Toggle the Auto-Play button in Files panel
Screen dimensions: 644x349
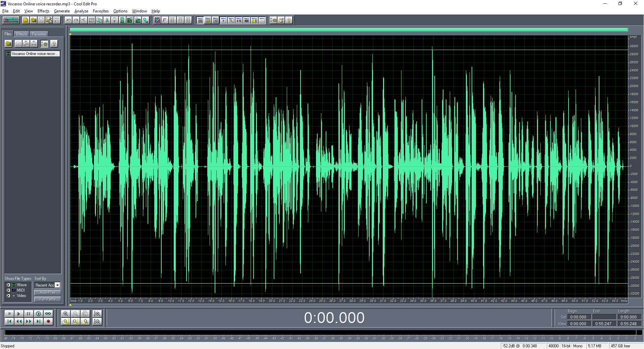click(48, 293)
